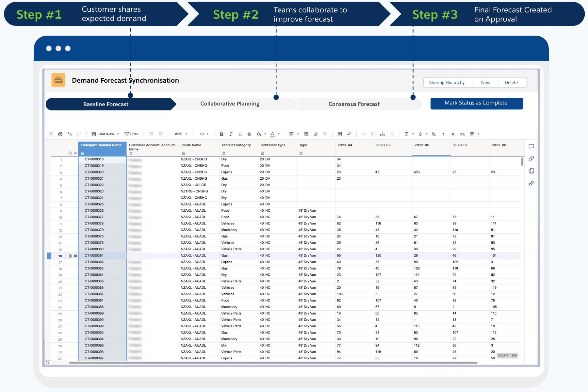
Task: Switch to the Collaborative Planning stage
Action: click(x=230, y=104)
